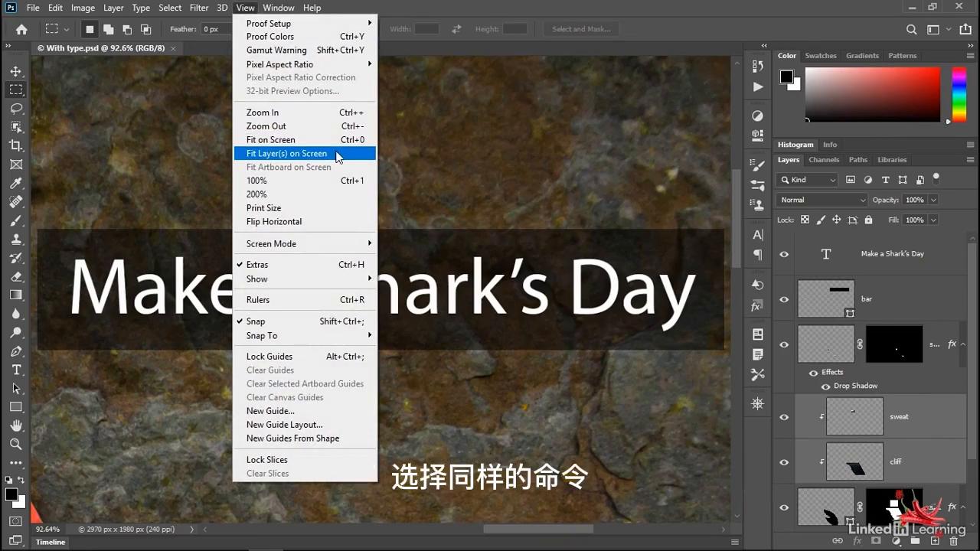Screen dimensions: 980x551
Task: Hide the bar layer
Action: coord(784,299)
